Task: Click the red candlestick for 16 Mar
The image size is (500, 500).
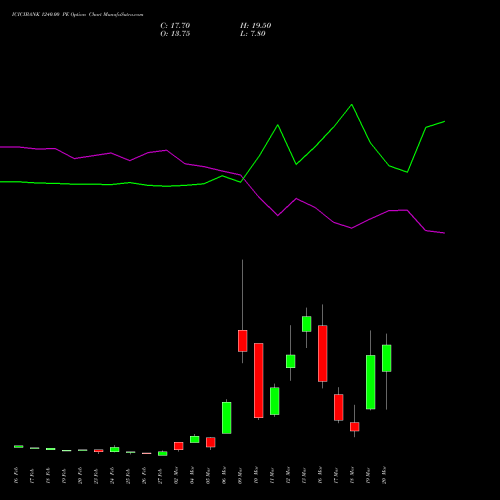Action: coord(323,353)
